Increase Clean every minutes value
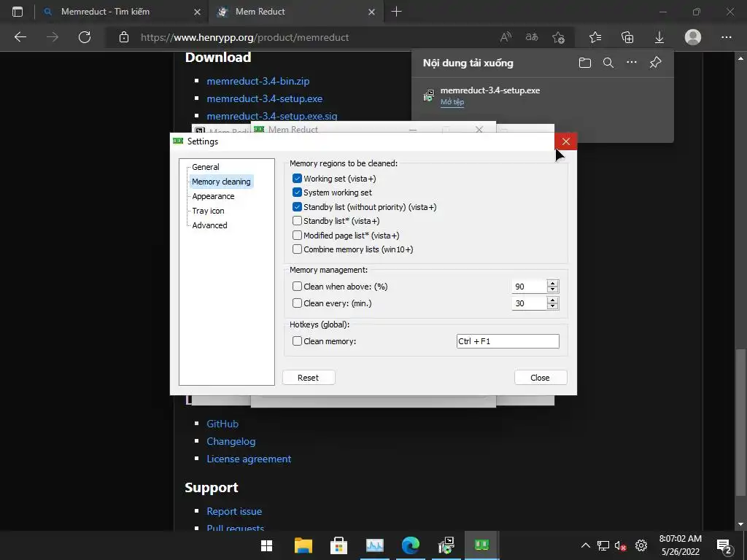Viewport: 747px width, 560px height. coord(553,300)
